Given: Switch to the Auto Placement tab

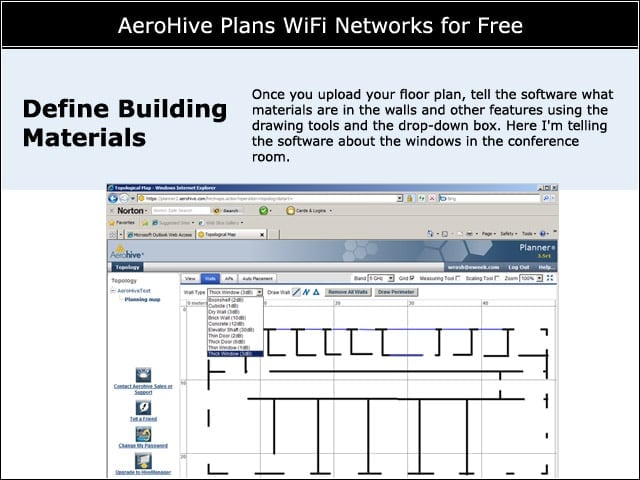Looking at the screenshot, I should (x=257, y=278).
